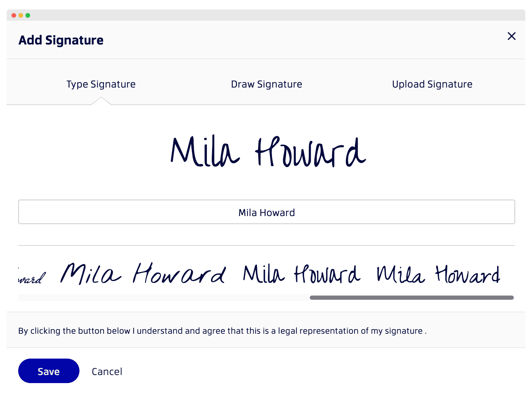The width and height of the screenshot is (532, 402).
Task: Switch to the Draw Signature tab
Action: (x=266, y=84)
